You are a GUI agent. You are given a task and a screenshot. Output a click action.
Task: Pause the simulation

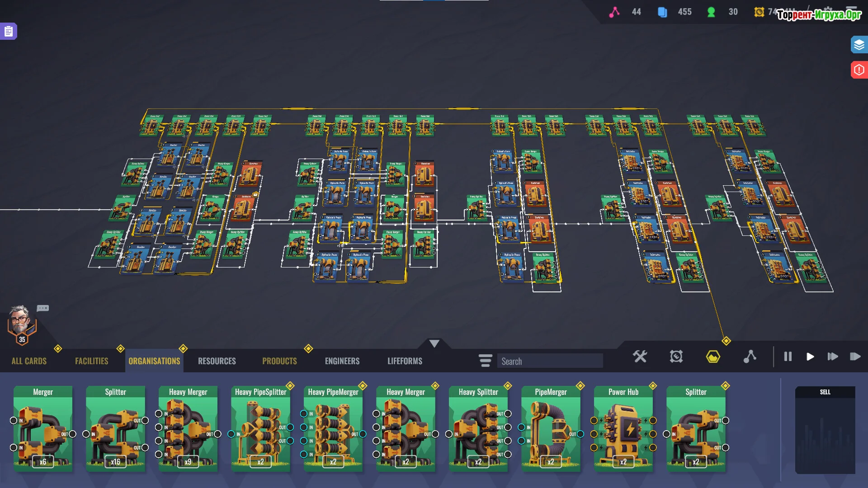coord(788,357)
